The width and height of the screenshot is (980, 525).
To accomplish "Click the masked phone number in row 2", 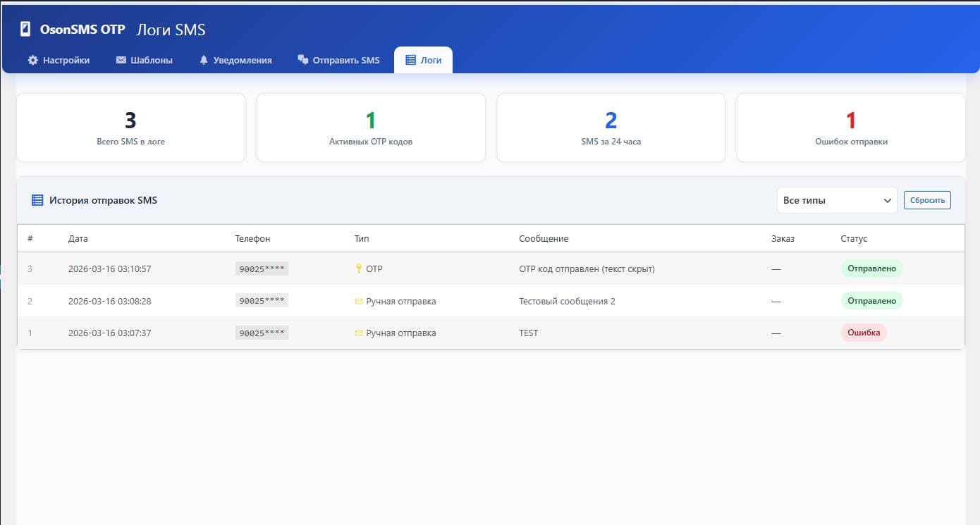I will pos(262,302).
